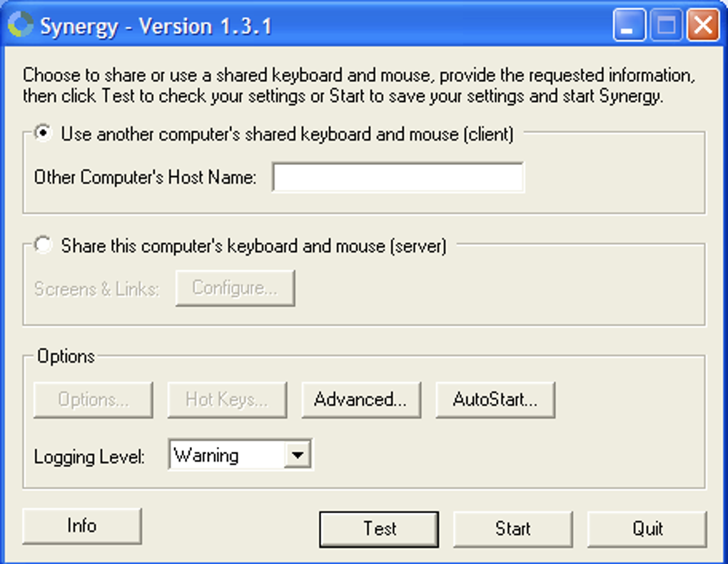Open the Logging Level dropdown arrow
The image size is (728, 564).
point(298,455)
